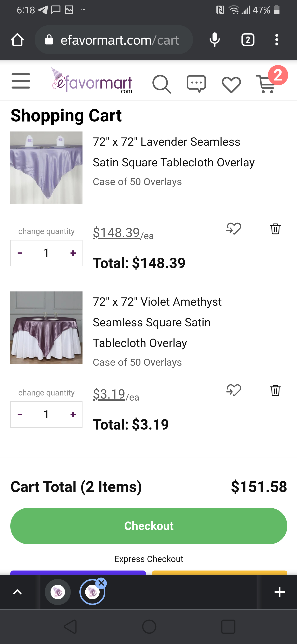View the Violet Amethyst tablecloth thumbnail
The image size is (297, 644).
coord(46,328)
